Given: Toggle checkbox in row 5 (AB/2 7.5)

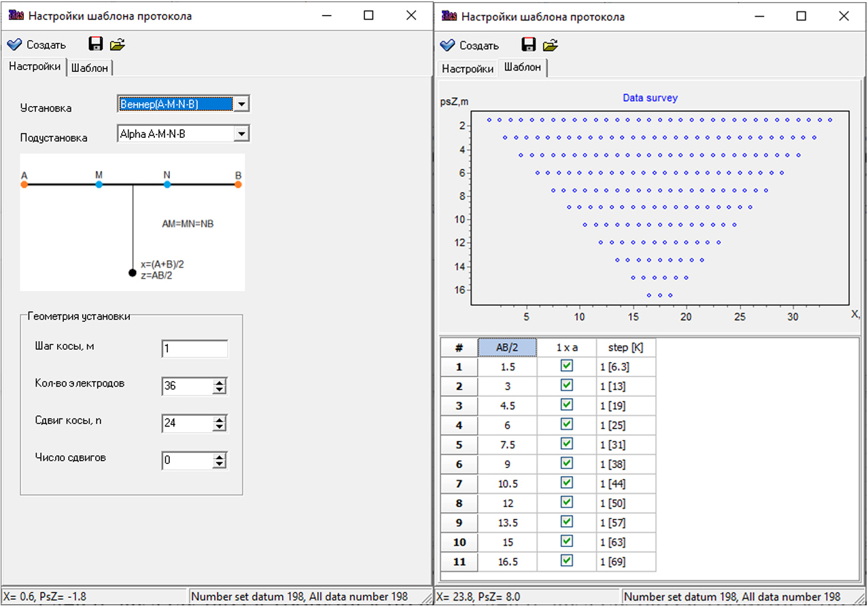Looking at the screenshot, I should (567, 444).
